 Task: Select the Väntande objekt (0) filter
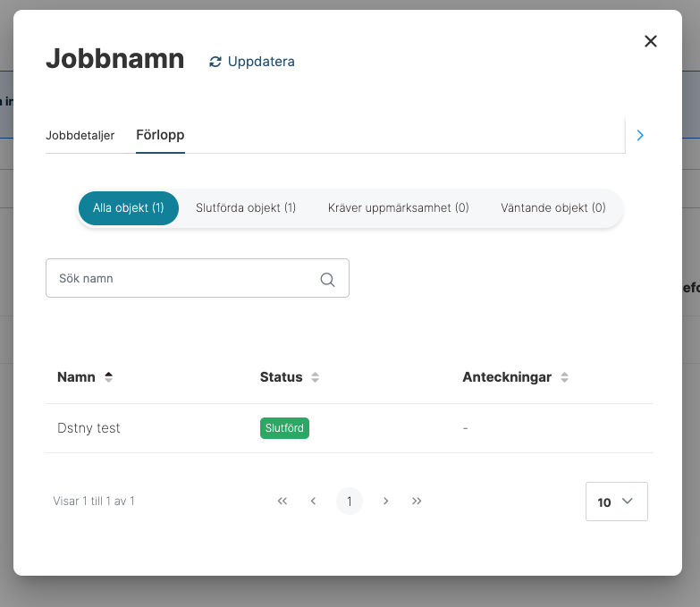pos(552,208)
